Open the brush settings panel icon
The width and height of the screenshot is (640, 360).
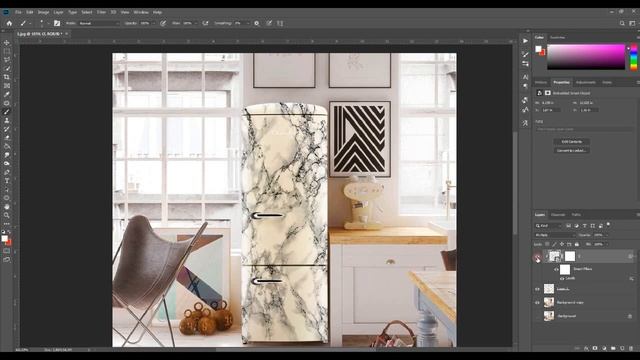57,23
